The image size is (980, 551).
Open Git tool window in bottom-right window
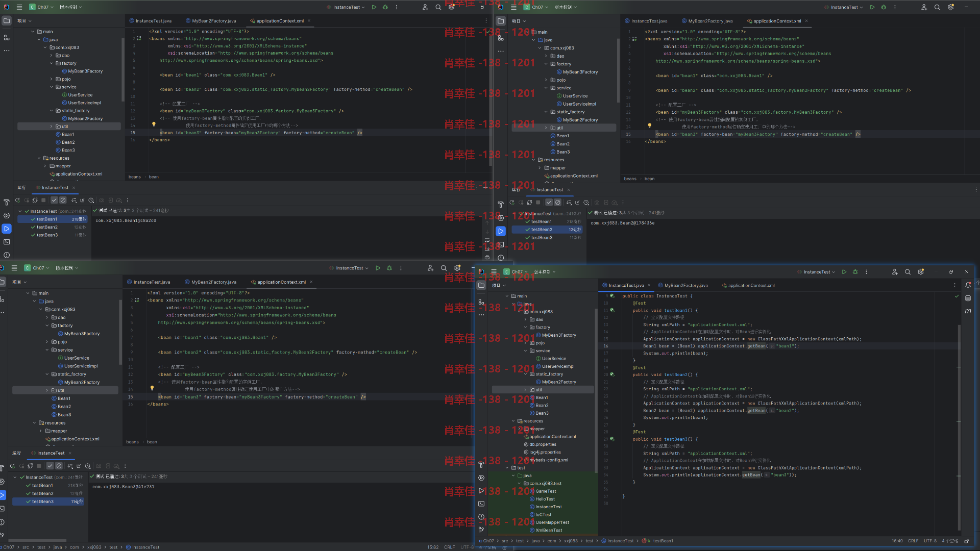(481, 530)
